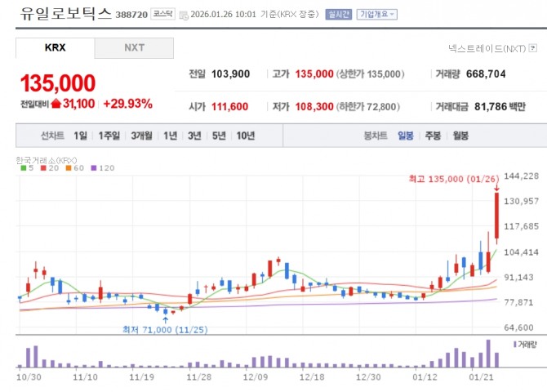Open the 기업개요 dropdown
This screenshot has width=547, height=392.
coord(377,15)
